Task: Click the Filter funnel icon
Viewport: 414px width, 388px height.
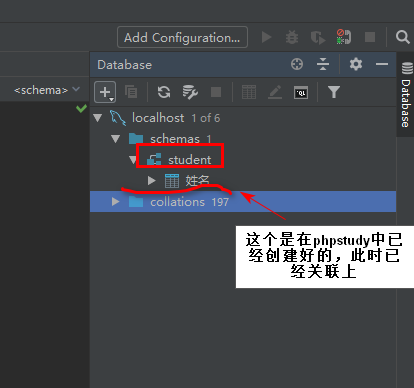Action: 334,92
